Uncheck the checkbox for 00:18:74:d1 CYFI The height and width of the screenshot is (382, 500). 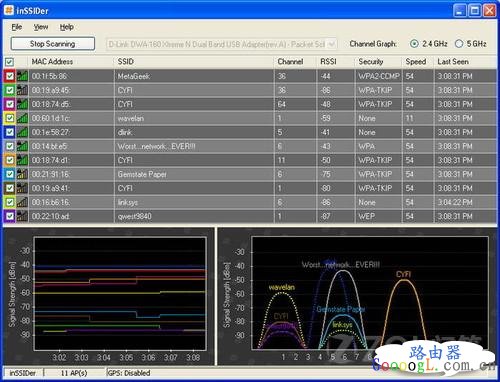click(x=10, y=160)
